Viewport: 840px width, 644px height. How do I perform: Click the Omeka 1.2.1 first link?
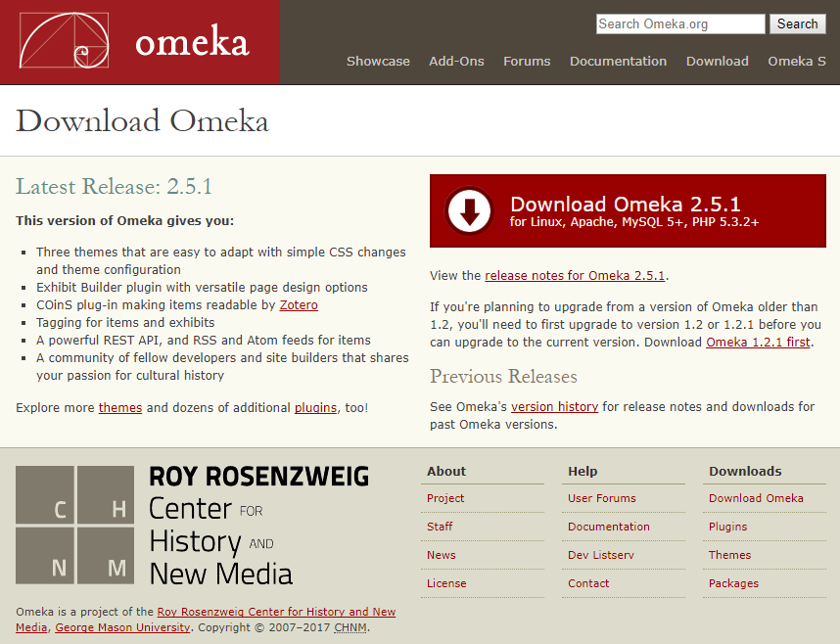tap(758, 342)
